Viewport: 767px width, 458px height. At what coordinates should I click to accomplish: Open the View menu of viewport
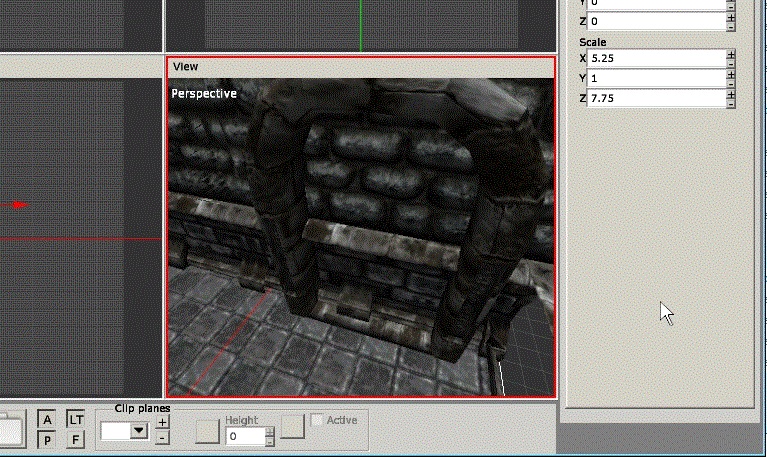[x=186, y=66]
